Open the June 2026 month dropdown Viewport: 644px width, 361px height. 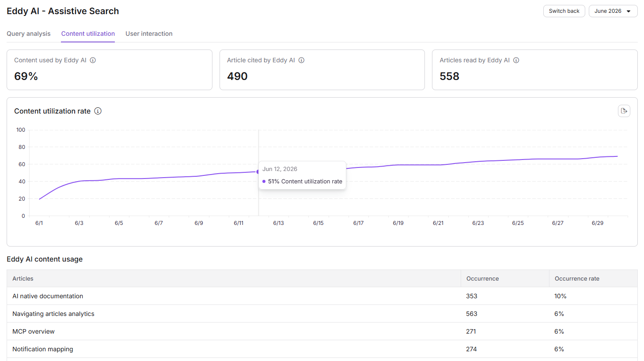(613, 11)
